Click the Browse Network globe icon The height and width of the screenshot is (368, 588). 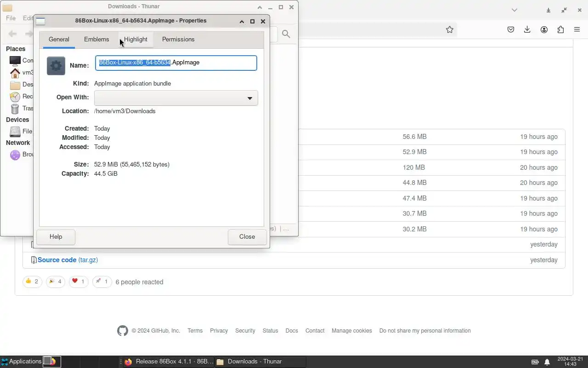15,155
